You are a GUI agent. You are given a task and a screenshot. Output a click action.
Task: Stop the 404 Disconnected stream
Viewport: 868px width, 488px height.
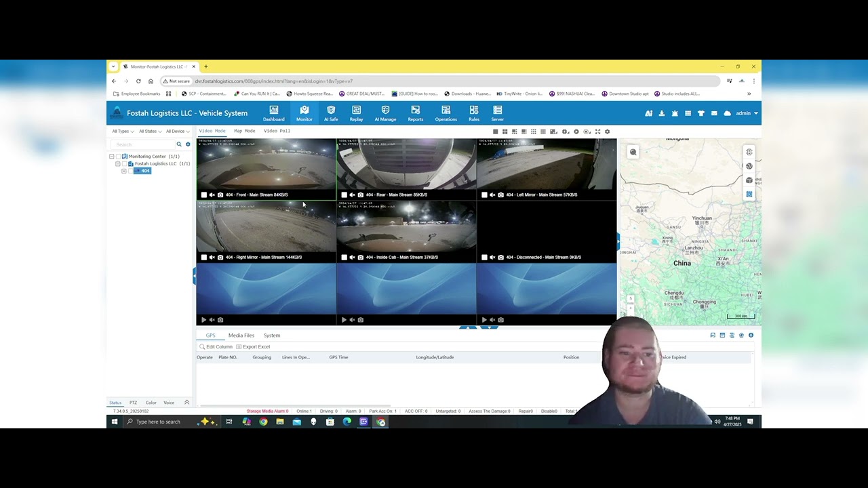484,258
